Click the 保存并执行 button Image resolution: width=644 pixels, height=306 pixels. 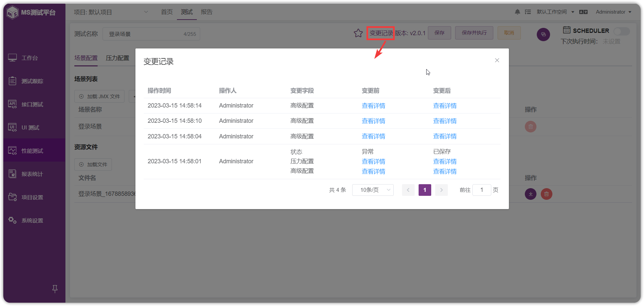click(x=474, y=33)
